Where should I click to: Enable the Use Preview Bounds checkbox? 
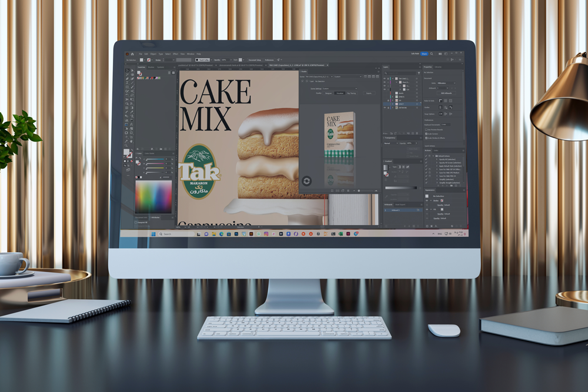pos(426,129)
